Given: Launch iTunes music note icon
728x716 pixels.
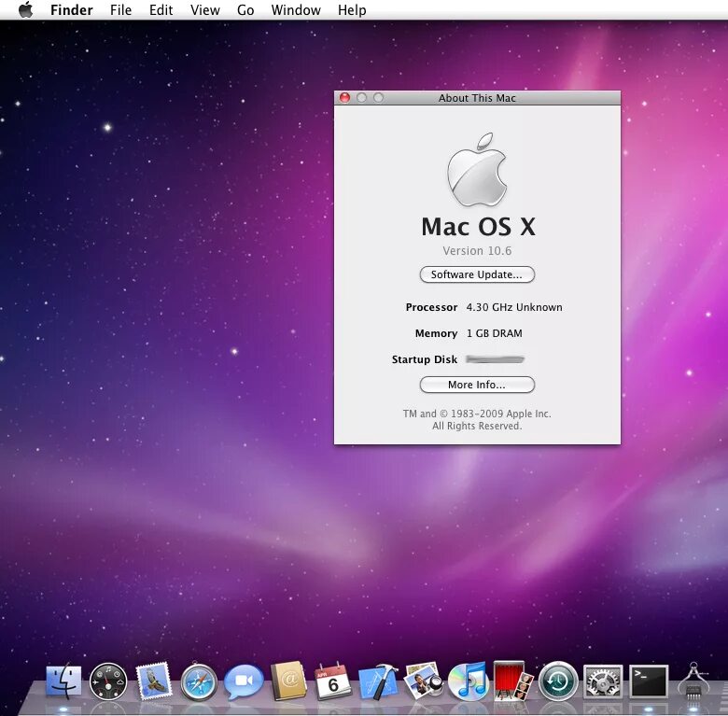Looking at the screenshot, I should click(x=468, y=681).
